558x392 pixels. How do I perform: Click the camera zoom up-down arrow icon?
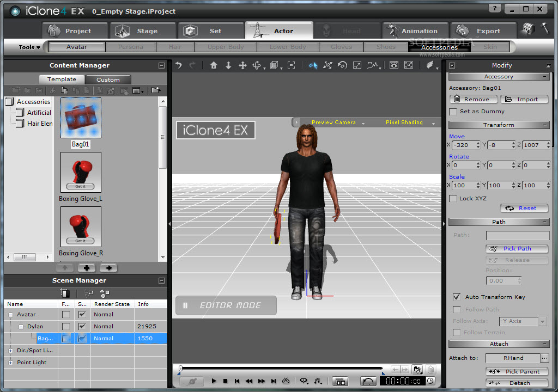(228, 65)
